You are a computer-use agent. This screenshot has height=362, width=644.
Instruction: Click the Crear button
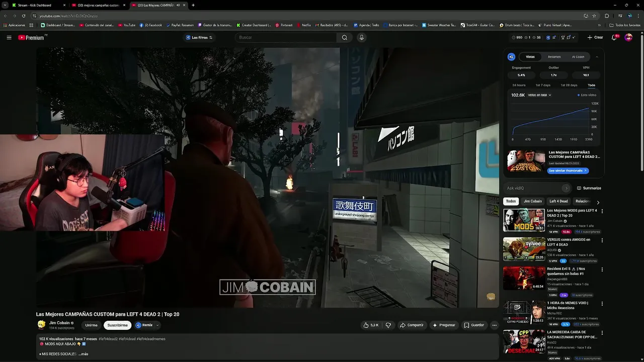coord(595,37)
